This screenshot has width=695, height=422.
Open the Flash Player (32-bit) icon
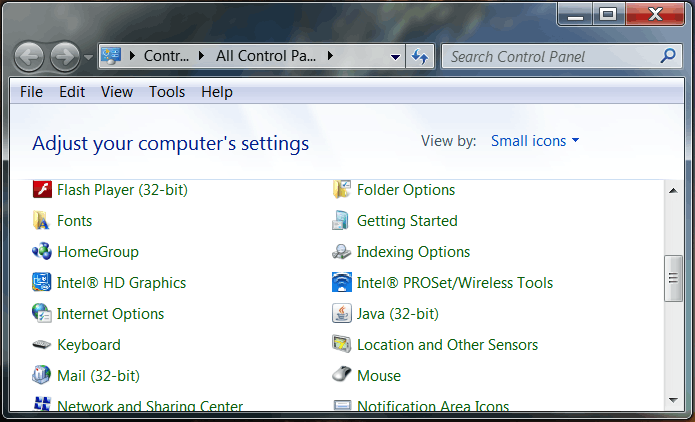[42, 190]
